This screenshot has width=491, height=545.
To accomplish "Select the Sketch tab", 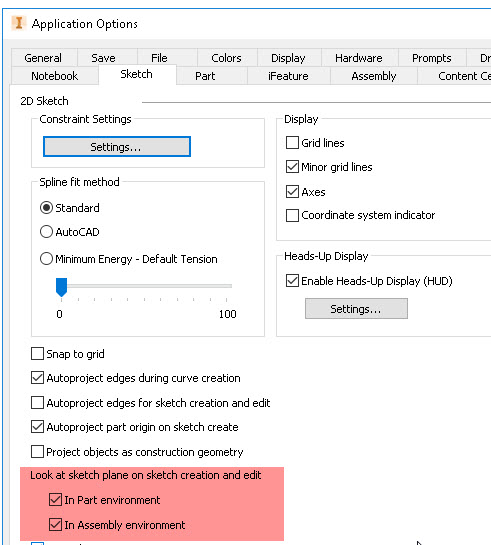I will click(x=137, y=74).
